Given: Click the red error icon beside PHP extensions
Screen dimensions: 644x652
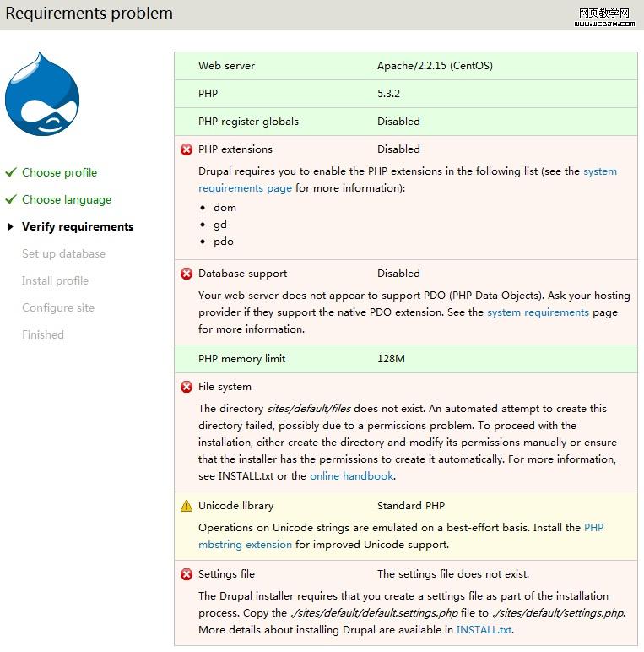Looking at the screenshot, I should pos(187,149).
